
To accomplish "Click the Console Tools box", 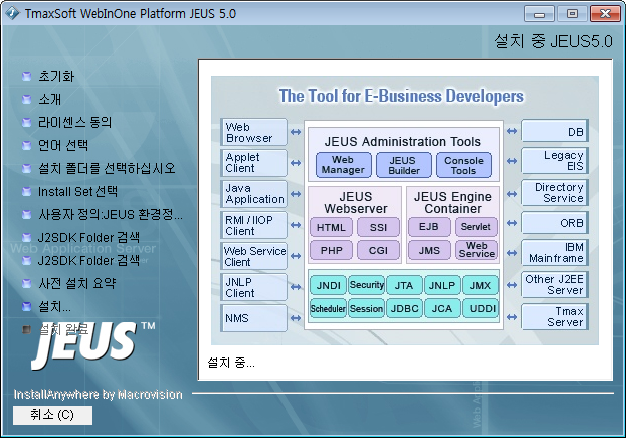I will (x=464, y=165).
